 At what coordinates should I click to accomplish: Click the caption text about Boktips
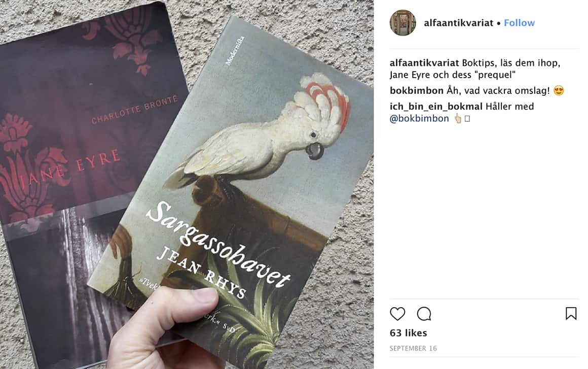(475, 69)
